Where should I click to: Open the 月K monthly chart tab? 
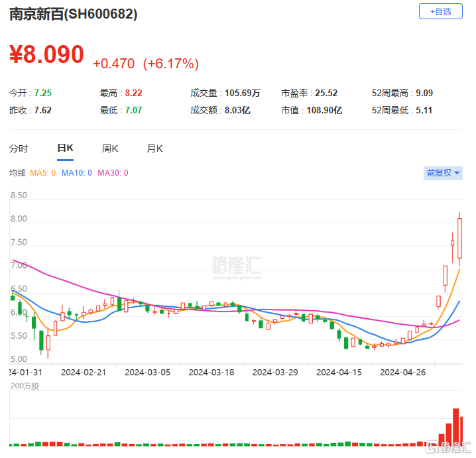[155, 148]
